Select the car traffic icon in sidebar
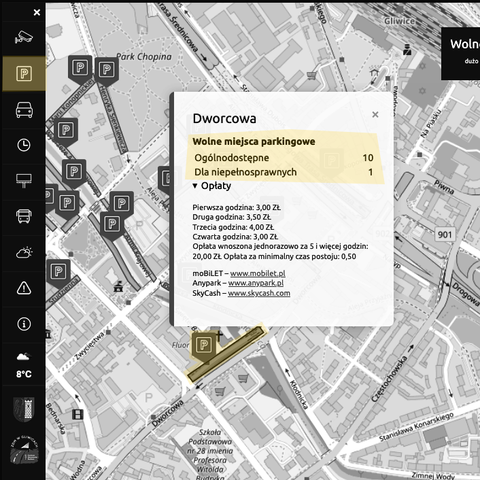480x480 pixels. (24, 110)
